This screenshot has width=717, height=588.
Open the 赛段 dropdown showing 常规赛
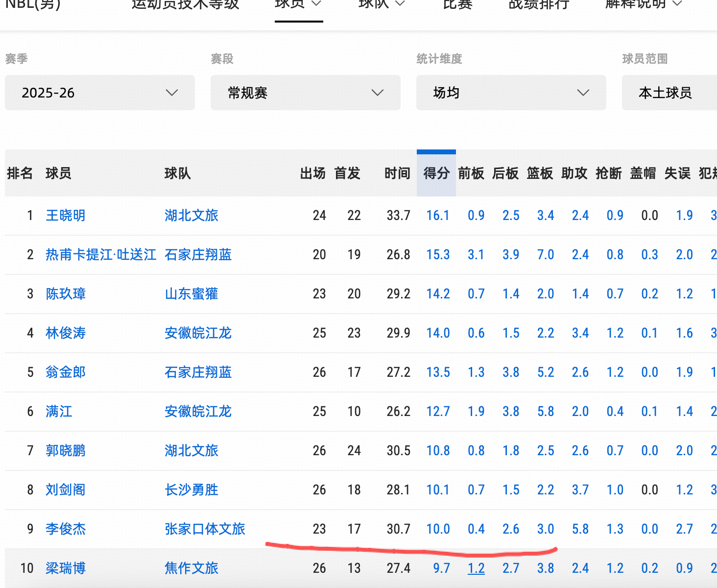[305, 93]
